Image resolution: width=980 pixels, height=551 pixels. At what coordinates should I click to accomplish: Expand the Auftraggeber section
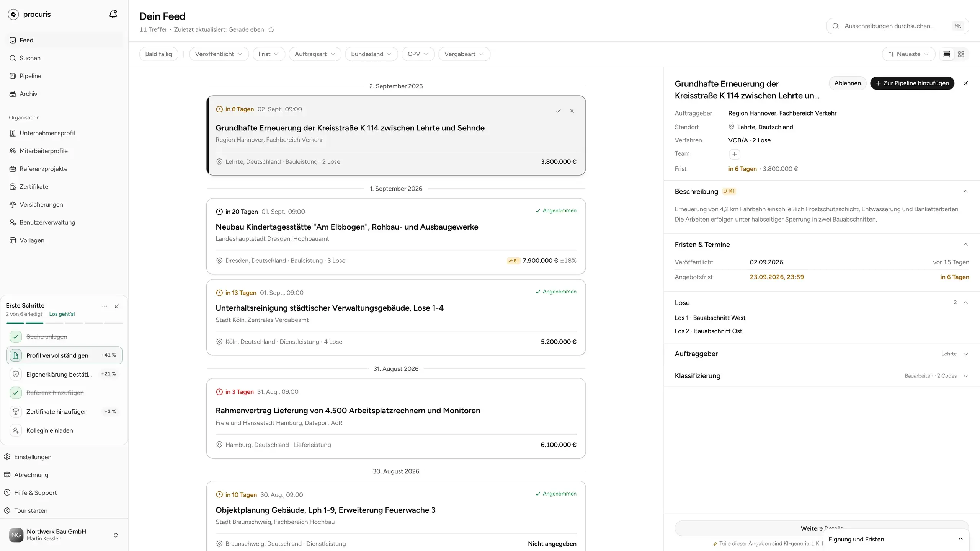click(x=965, y=354)
